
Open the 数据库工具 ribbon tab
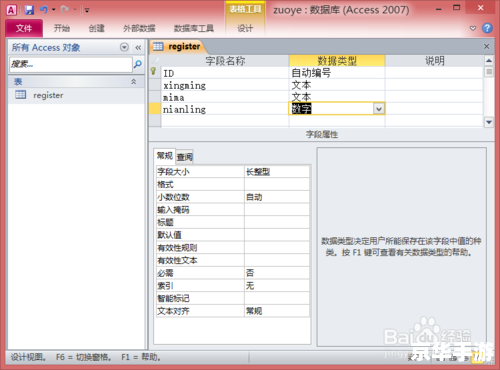pos(194,28)
